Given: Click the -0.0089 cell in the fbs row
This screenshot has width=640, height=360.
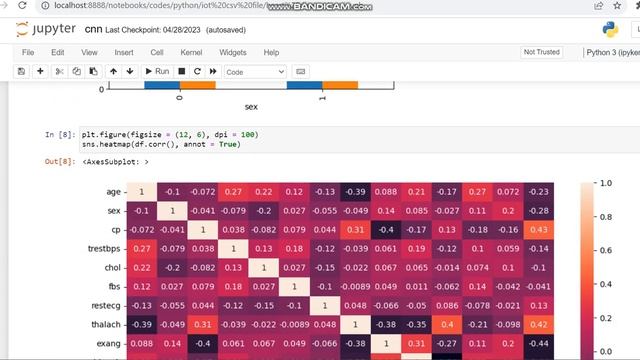Looking at the screenshot, I should [355, 287].
